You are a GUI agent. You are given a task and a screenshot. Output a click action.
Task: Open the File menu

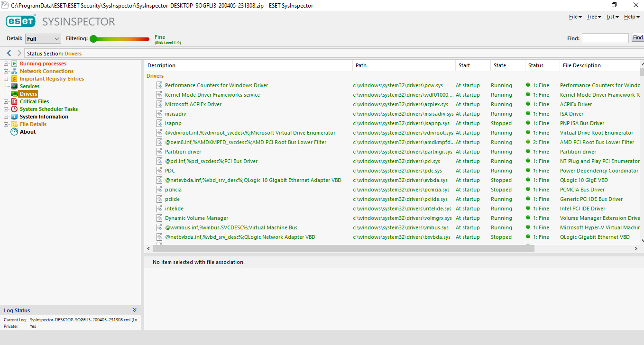[575, 17]
